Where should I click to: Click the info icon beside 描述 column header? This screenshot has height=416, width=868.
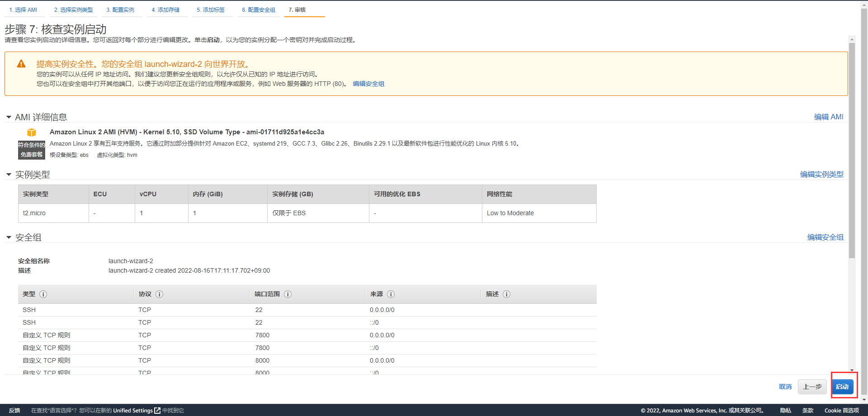pos(507,294)
